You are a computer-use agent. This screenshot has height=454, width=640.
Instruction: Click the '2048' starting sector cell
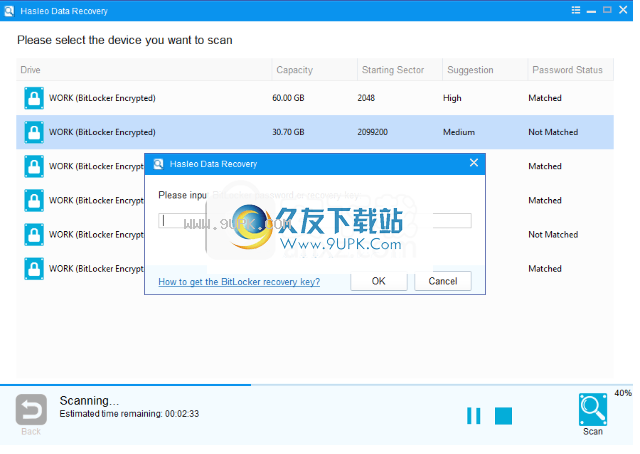click(x=366, y=98)
